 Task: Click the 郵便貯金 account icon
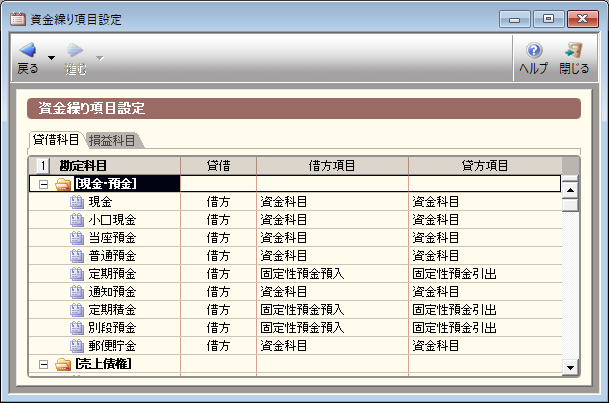77,346
